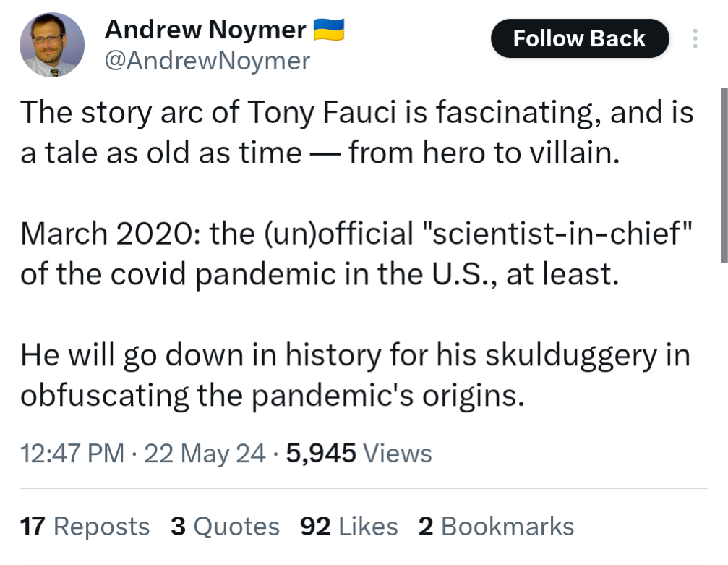Show the 92 Likes list
This screenshot has width=728, height=565.
click(348, 527)
